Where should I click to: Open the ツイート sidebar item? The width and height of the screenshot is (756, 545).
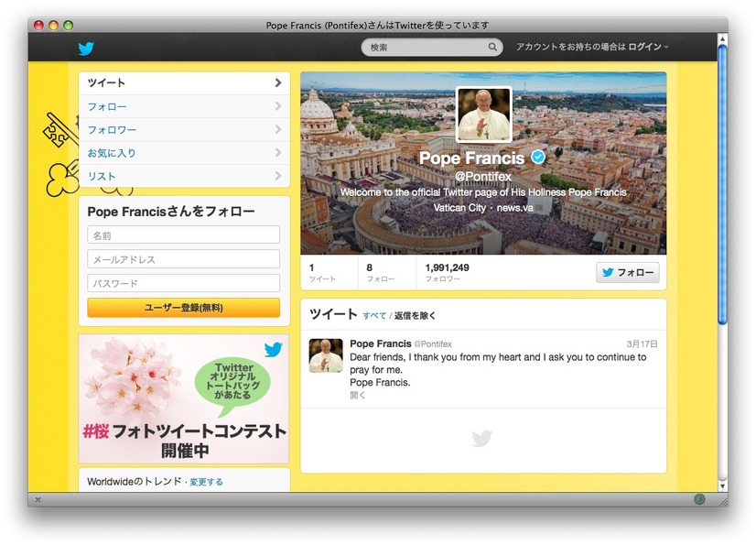184,83
